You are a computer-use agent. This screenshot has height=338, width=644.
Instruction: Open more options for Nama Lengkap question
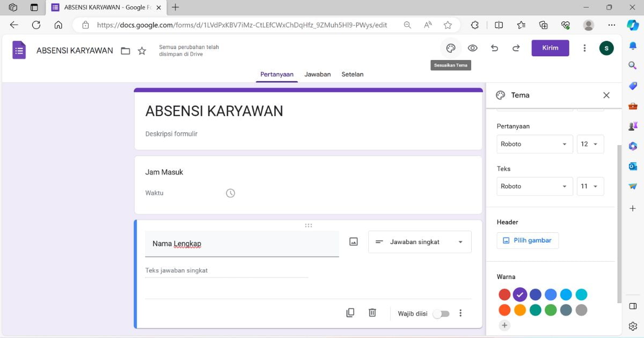[x=460, y=313]
